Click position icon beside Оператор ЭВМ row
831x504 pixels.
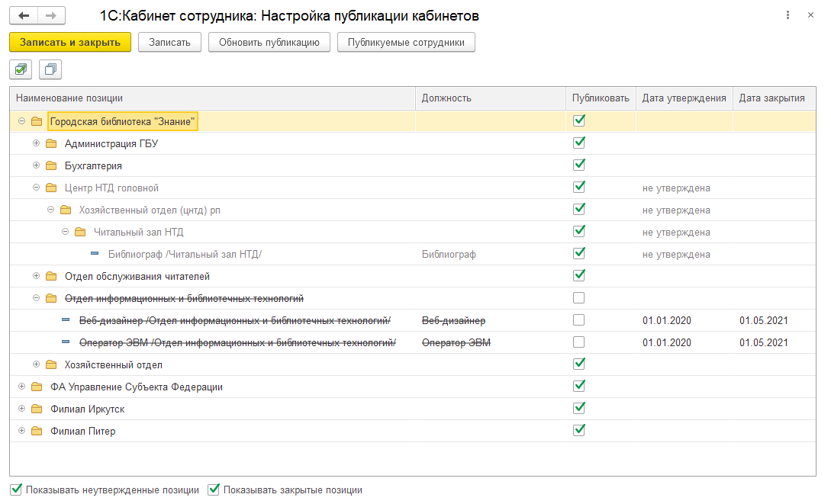click(x=66, y=343)
